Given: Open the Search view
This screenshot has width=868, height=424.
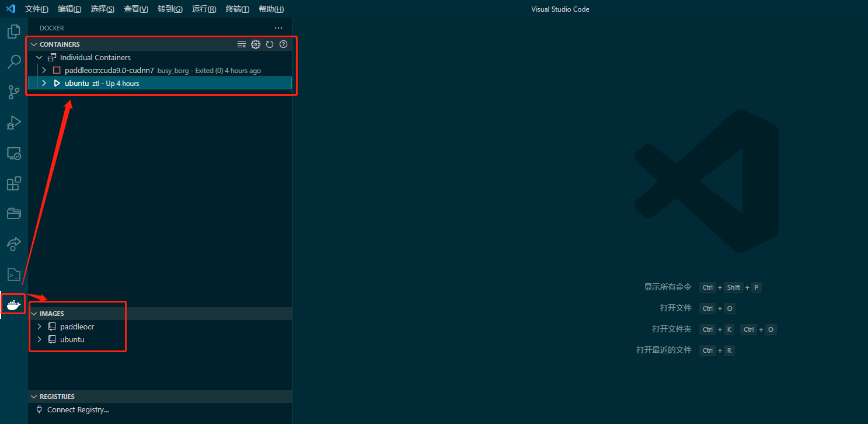Looking at the screenshot, I should click(13, 61).
